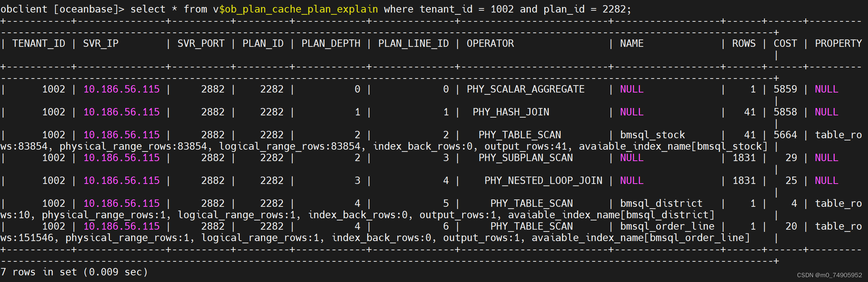Click the obclient [oceanbase] prompt
868x282 pixels.
pos(62,9)
